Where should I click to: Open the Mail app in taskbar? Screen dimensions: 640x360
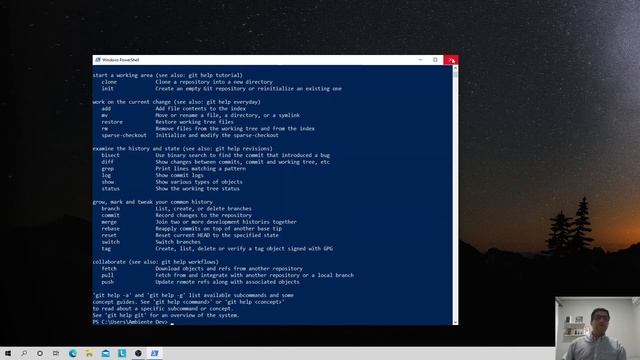[106, 353]
